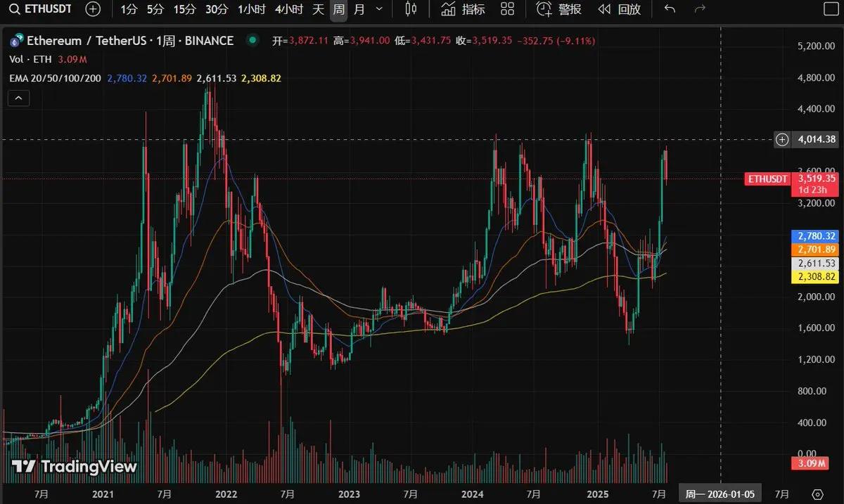Click the 4,014.38 crosshair price label

click(817, 139)
